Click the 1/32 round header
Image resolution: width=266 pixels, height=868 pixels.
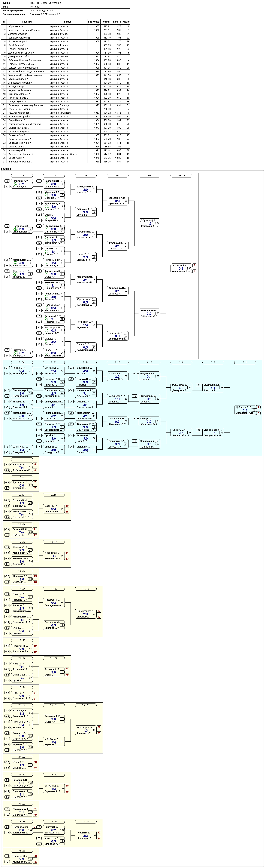point(22,176)
